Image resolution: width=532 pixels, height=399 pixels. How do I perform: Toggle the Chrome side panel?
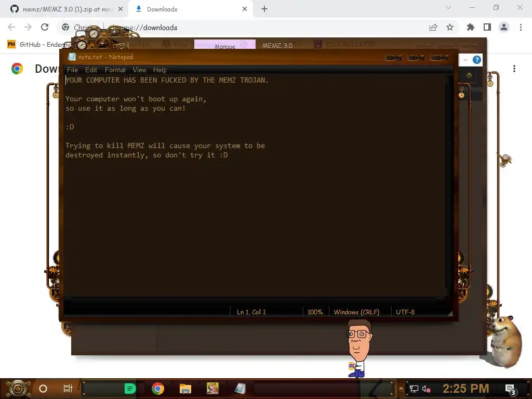pos(487,28)
